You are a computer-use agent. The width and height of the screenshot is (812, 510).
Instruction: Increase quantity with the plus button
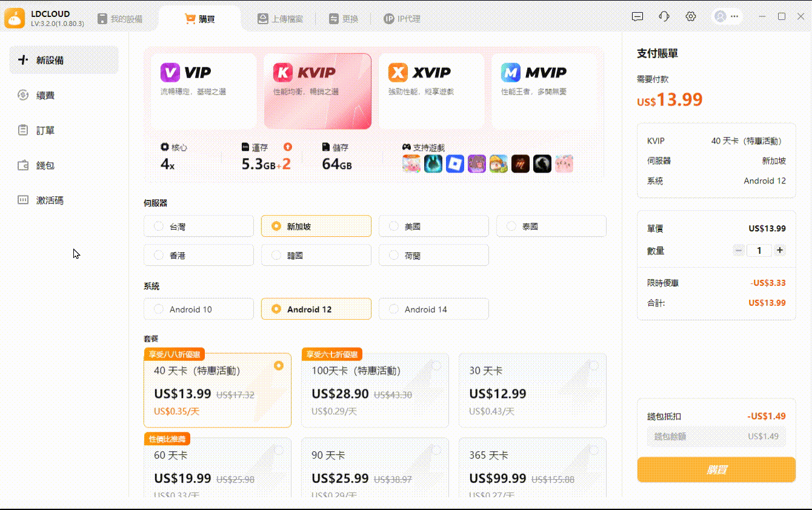click(780, 250)
